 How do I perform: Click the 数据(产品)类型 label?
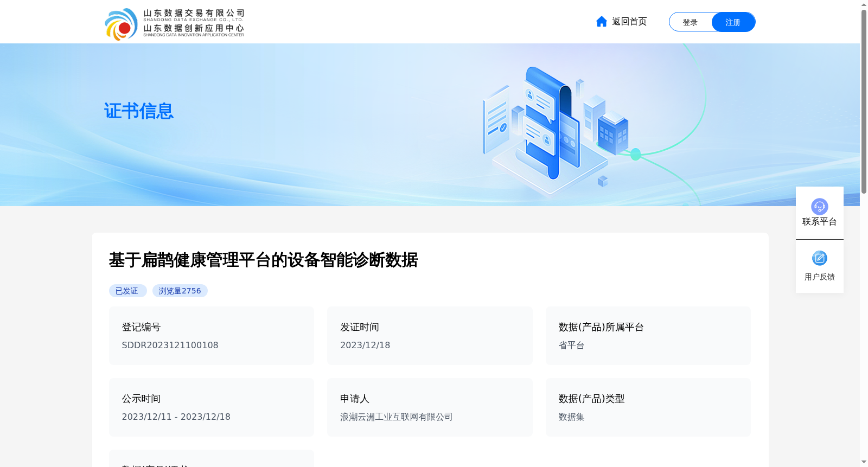click(x=591, y=399)
